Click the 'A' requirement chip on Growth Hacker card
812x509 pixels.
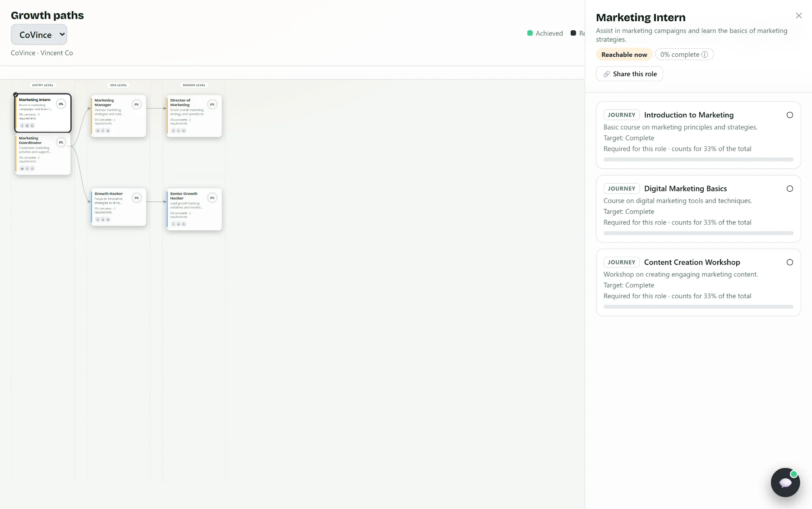point(108,220)
